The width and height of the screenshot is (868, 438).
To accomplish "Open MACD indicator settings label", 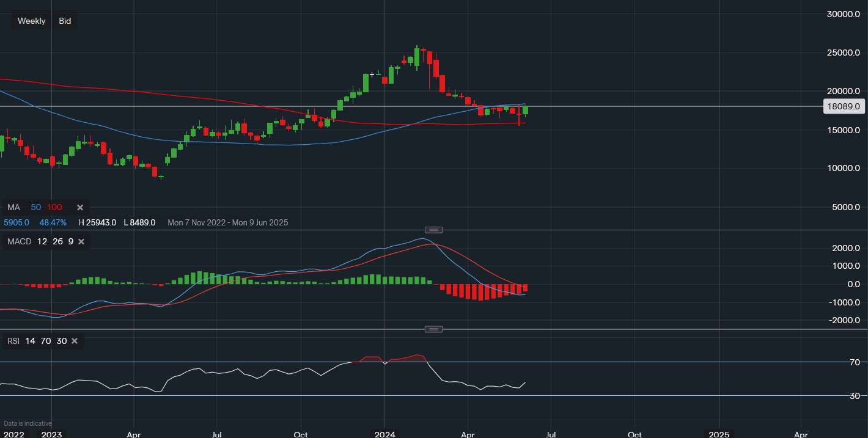I will click(19, 242).
